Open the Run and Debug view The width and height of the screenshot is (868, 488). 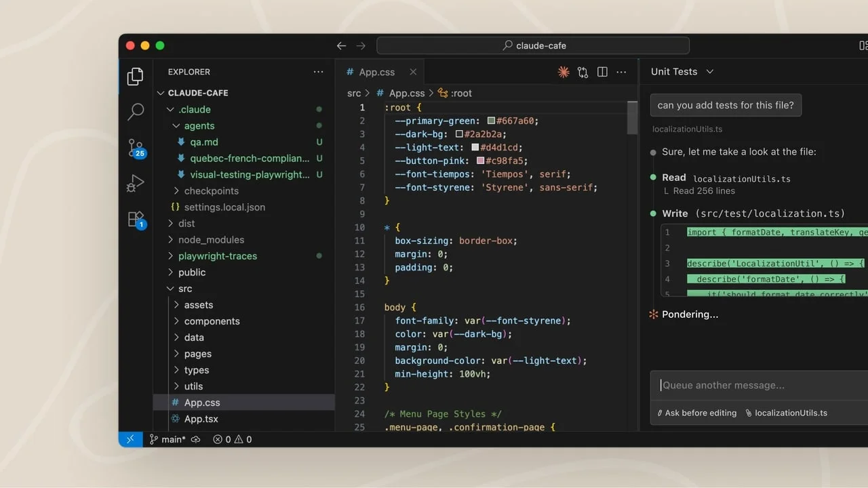[136, 184]
